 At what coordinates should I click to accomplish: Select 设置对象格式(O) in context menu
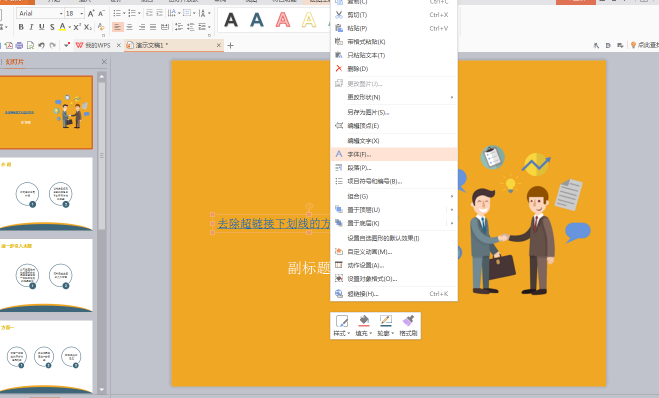pos(394,279)
